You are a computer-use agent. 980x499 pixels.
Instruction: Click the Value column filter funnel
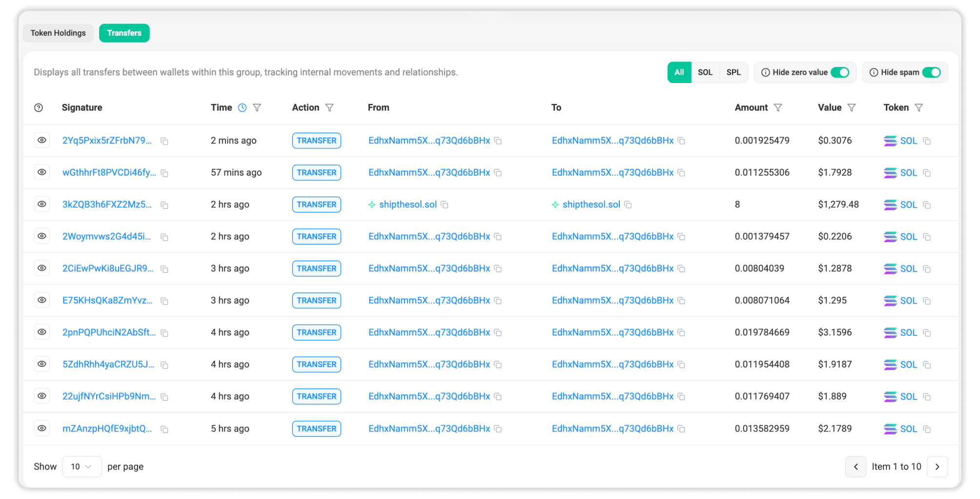(852, 108)
